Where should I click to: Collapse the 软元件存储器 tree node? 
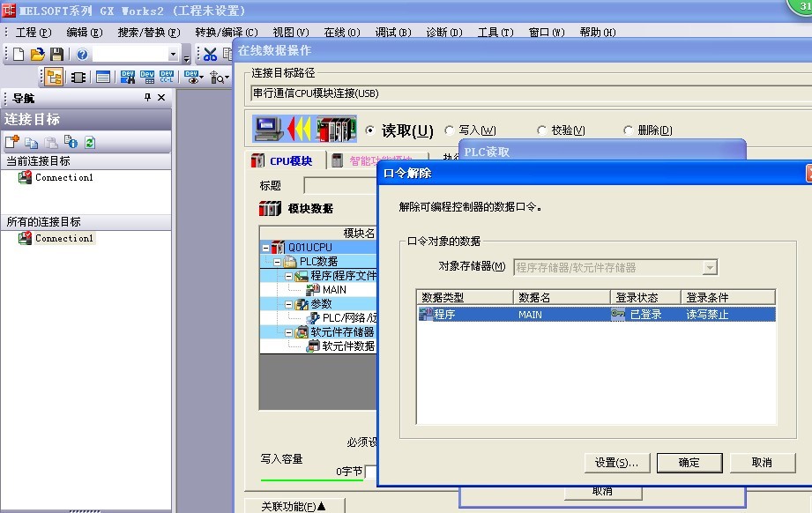click(288, 332)
